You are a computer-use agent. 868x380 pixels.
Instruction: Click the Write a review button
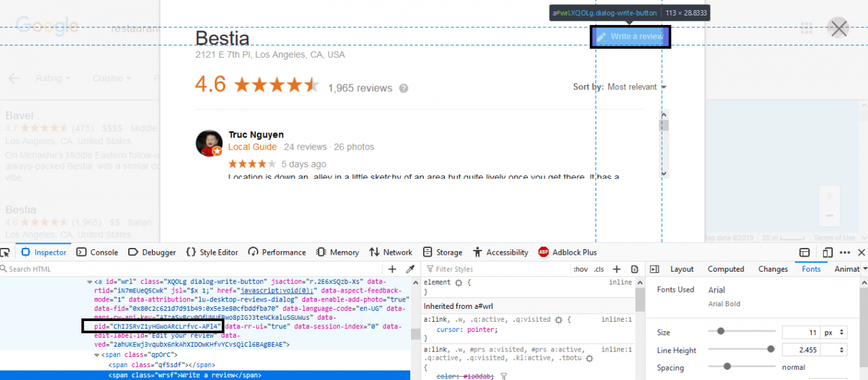tap(631, 37)
